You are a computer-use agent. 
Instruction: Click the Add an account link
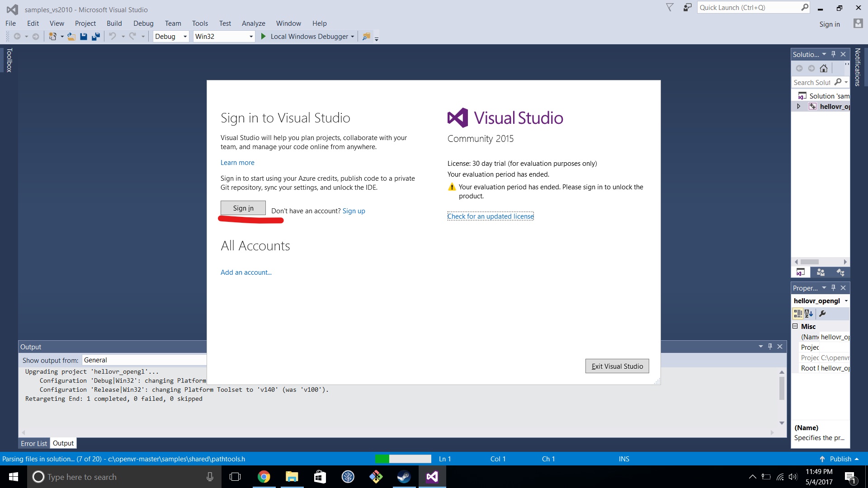(x=246, y=272)
